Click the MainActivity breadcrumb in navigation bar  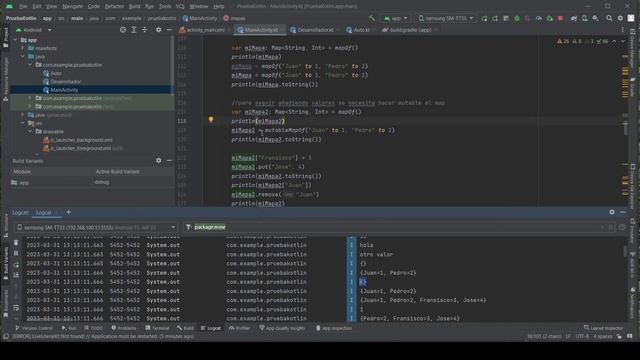200,18
